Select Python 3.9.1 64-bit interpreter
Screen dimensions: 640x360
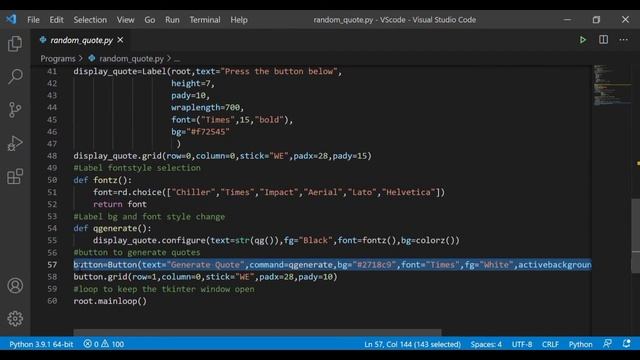coord(41,344)
